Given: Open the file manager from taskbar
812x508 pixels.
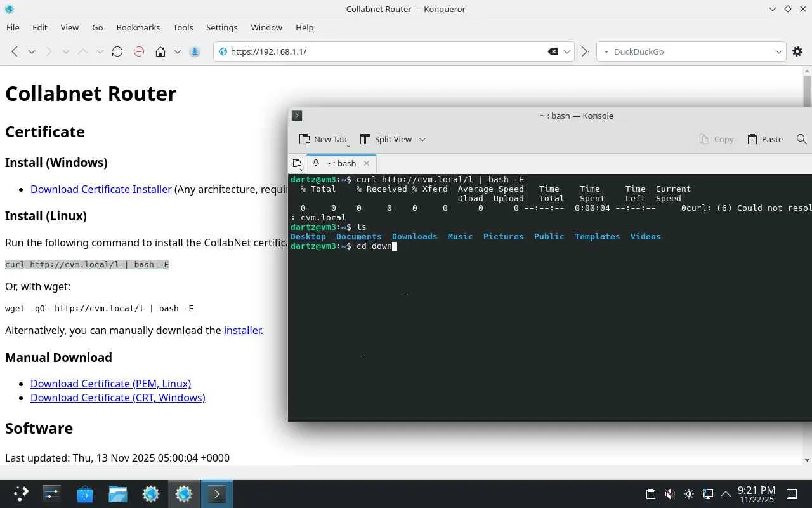Looking at the screenshot, I should [x=117, y=493].
